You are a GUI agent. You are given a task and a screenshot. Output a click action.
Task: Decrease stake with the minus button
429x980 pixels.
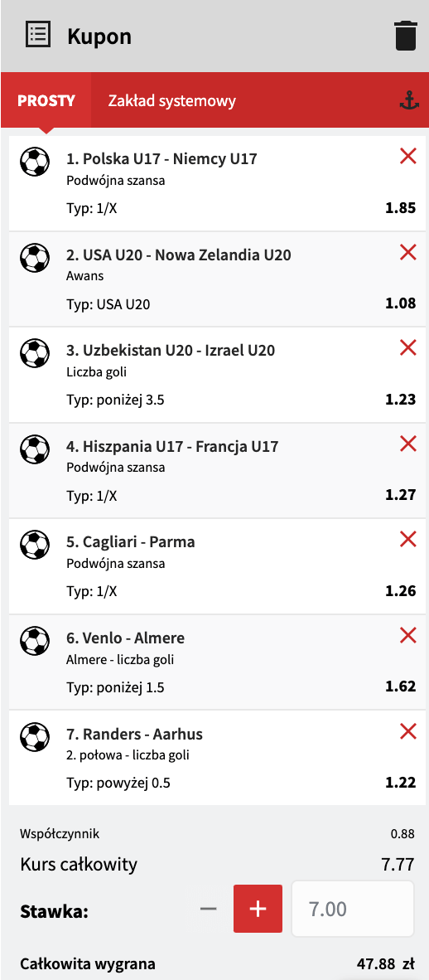[x=208, y=909]
